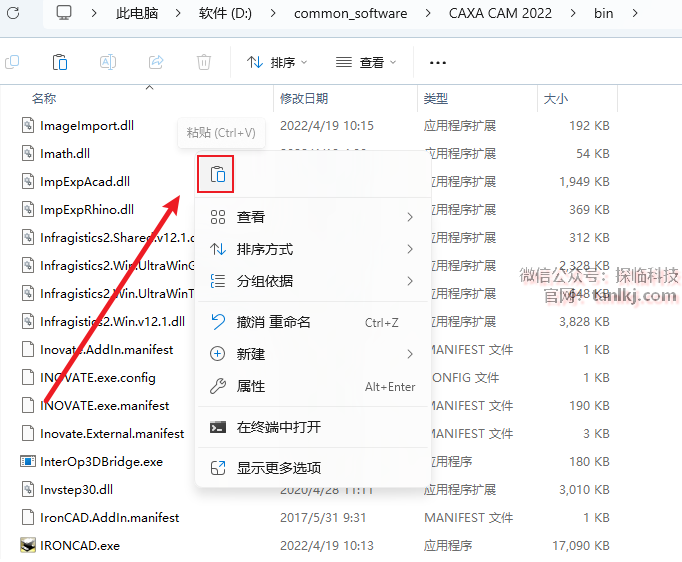Sort by the 名称 column header

click(x=44, y=98)
